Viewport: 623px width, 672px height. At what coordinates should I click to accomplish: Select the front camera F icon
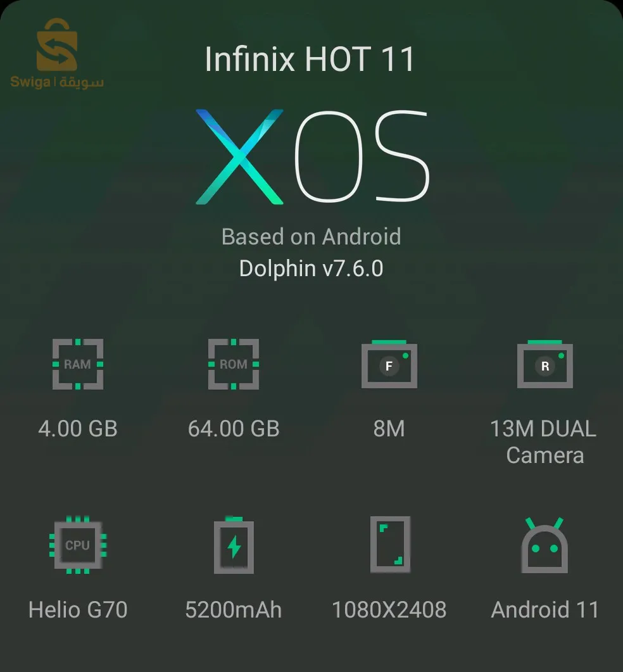[389, 364]
